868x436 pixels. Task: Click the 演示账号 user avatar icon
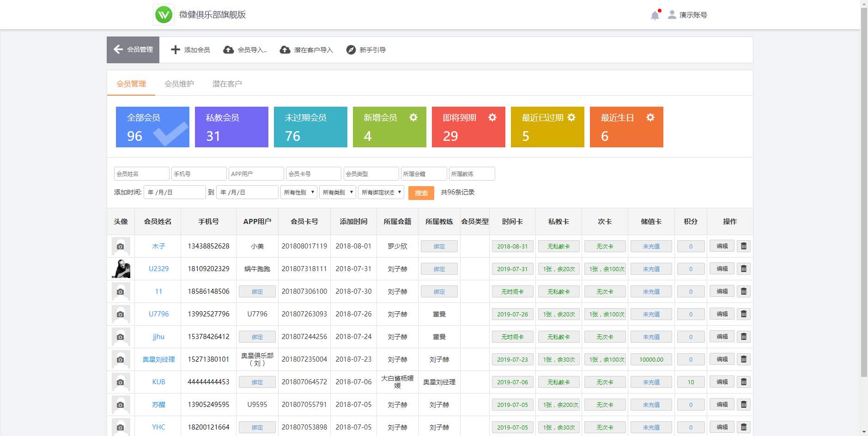click(x=672, y=15)
